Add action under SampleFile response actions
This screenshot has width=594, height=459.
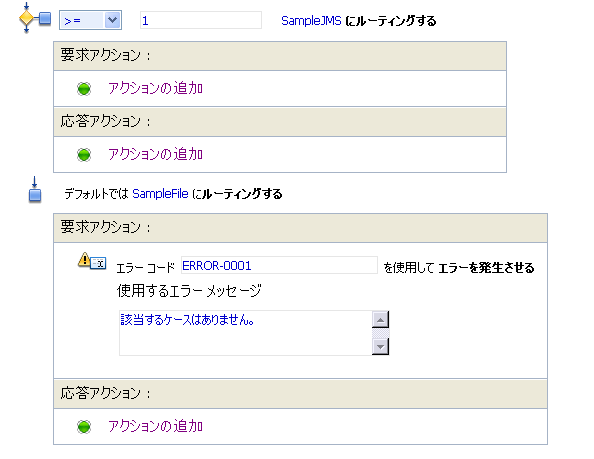pos(155,426)
